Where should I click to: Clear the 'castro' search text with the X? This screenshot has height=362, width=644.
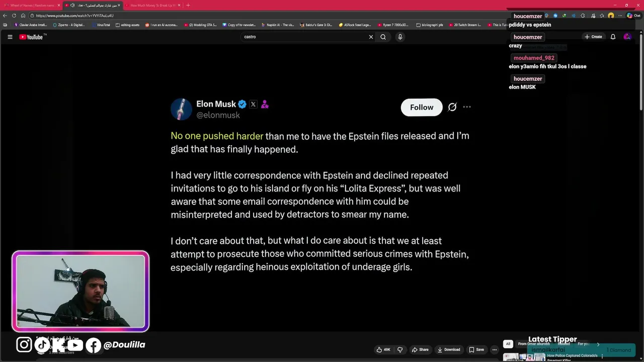[371, 37]
